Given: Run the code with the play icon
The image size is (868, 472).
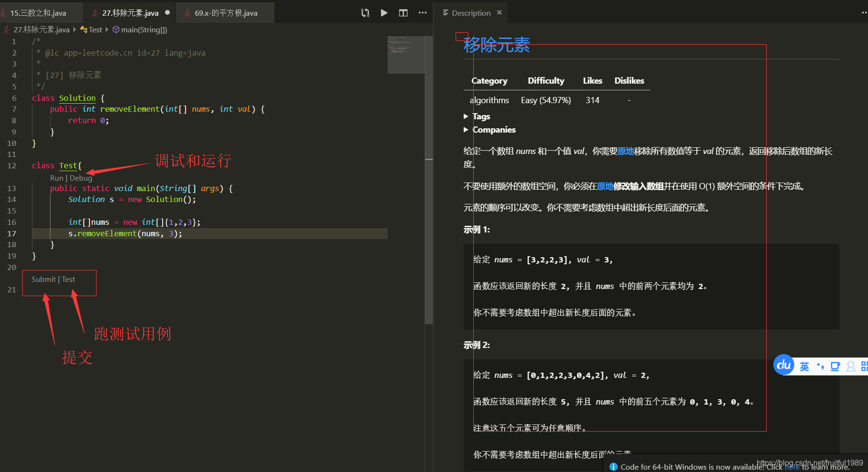Looking at the screenshot, I should pos(384,13).
